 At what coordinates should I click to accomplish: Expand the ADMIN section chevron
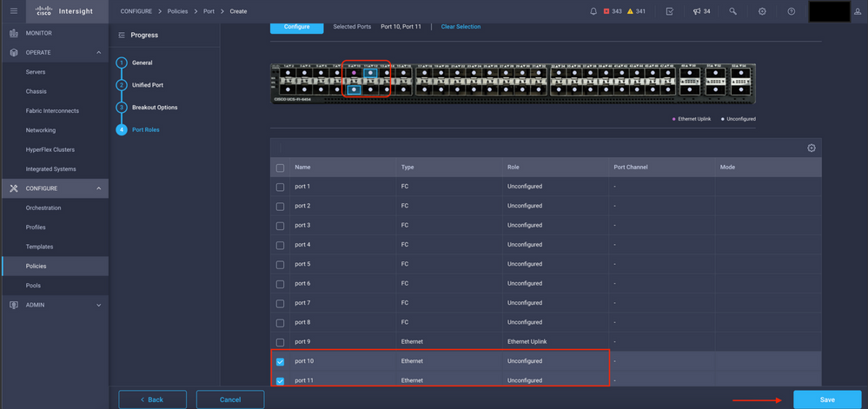99,305
